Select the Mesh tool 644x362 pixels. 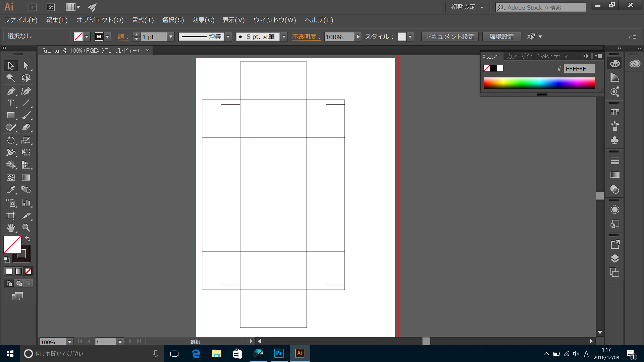pos(11,177)
